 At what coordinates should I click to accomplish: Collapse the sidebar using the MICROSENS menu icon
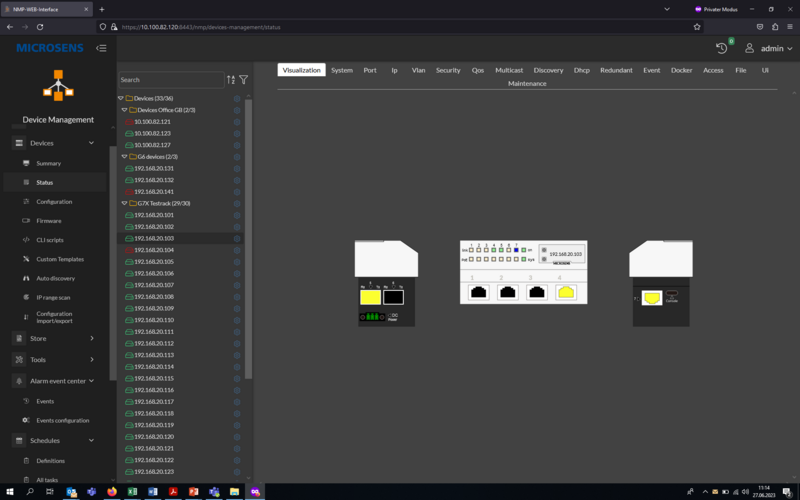[x=101, y=48]
